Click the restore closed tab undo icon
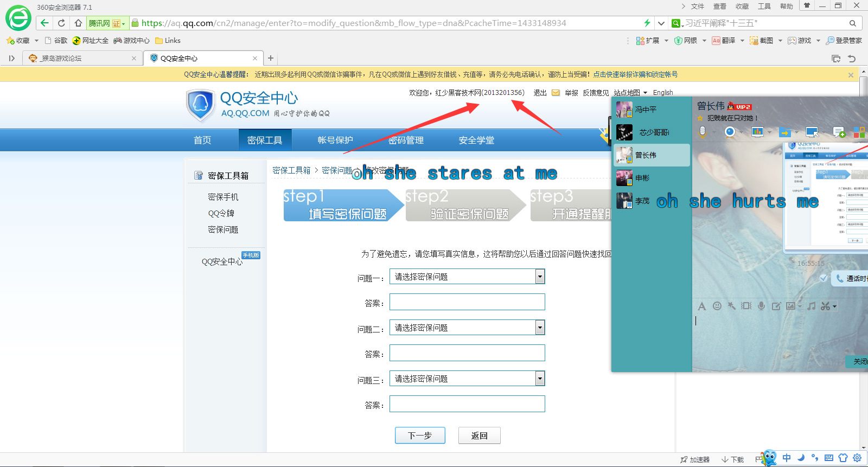This screenshot has height=467, width=868. [852, 59]
